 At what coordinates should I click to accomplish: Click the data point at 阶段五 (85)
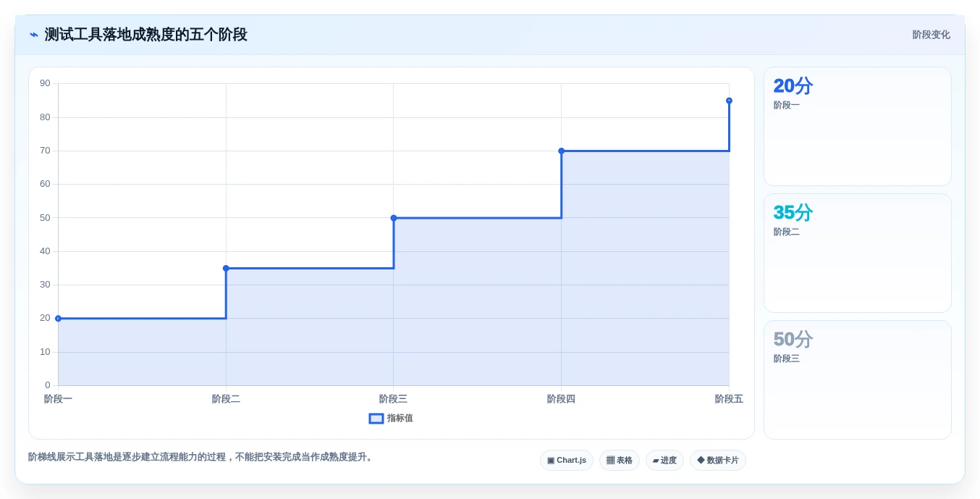(x=729, y=101)
